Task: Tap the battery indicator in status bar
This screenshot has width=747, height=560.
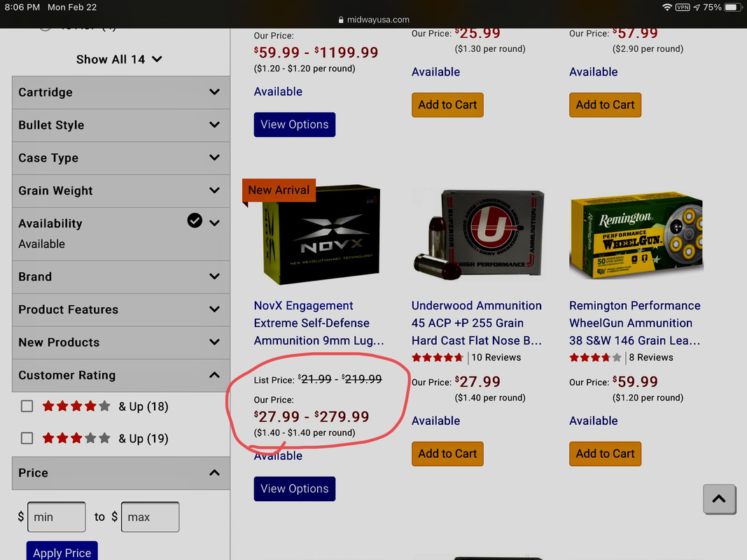Action: point(732,7)
